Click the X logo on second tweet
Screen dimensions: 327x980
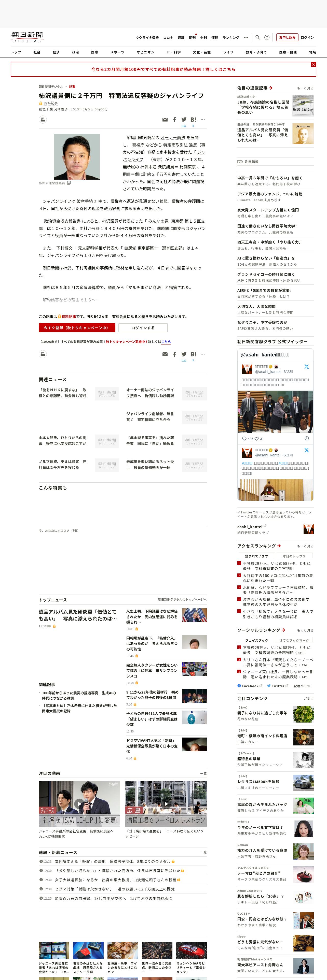point(306,450)
